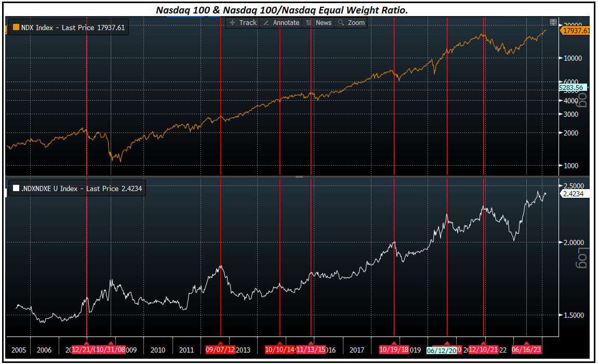This screenshot has height=364, width=598.
Task: Click the Log scale label on ratio chart
Action: [581, 258]
